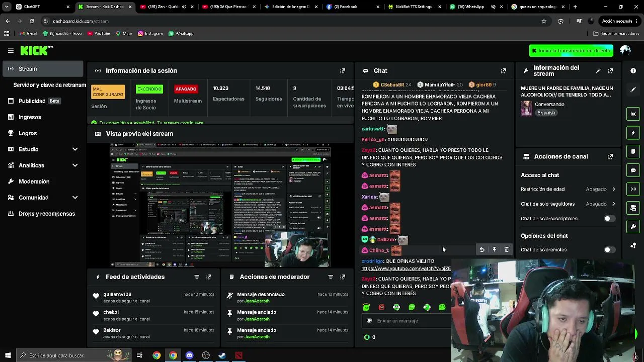Expand the Estudio sidebar section
The height and width of the screenshot is (362, 644).
click(75, 149)
